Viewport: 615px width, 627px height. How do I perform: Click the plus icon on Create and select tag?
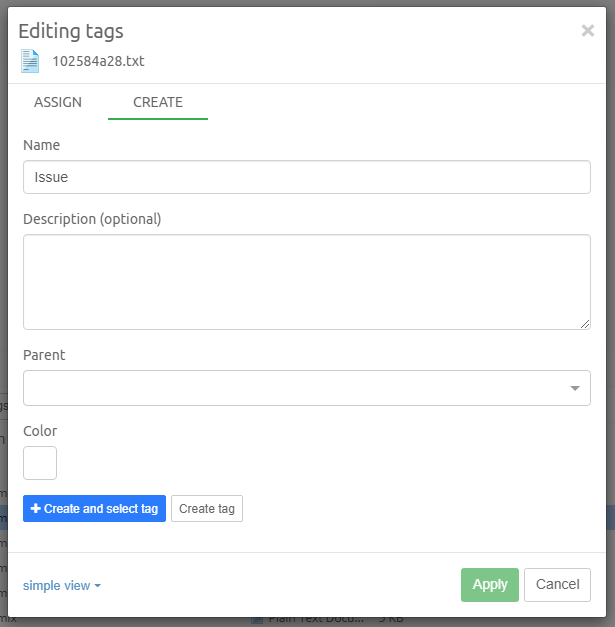coord(36,509)
